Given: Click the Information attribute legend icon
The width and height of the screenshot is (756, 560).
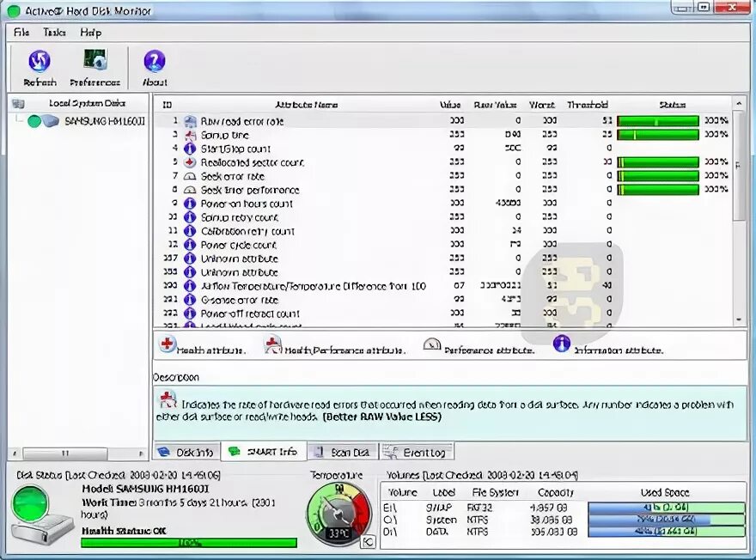Looking at the screenshot, I should click(562, 344).
